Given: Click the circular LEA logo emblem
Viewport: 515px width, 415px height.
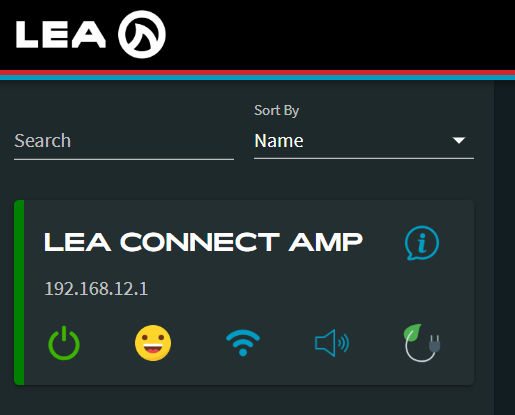Looking at the screenshot, I should [x=142, y=34].
